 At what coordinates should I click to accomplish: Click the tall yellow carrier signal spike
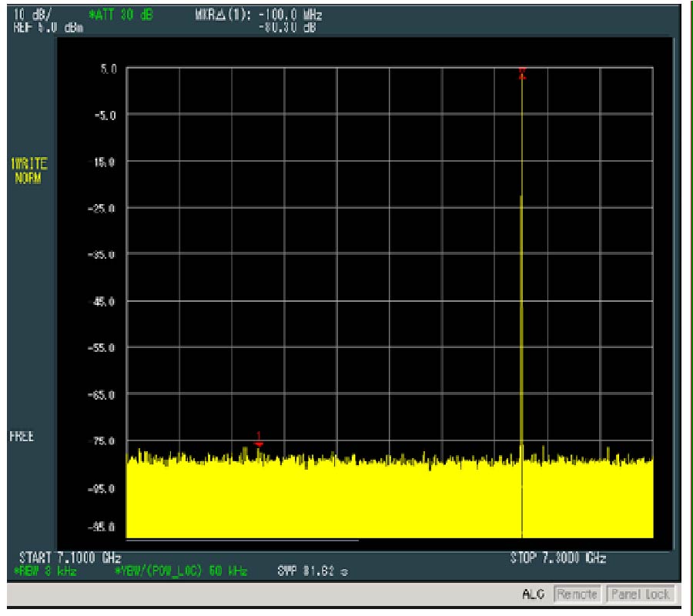(x=522, y=308)
